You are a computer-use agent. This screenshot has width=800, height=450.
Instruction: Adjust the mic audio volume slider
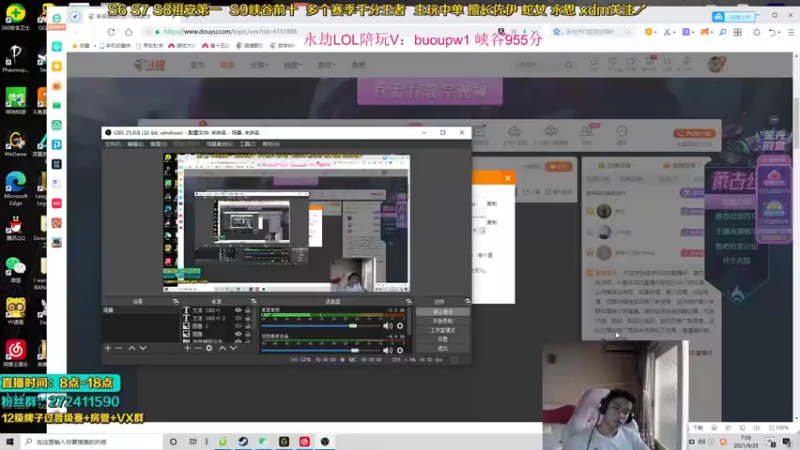coord(354,350)
